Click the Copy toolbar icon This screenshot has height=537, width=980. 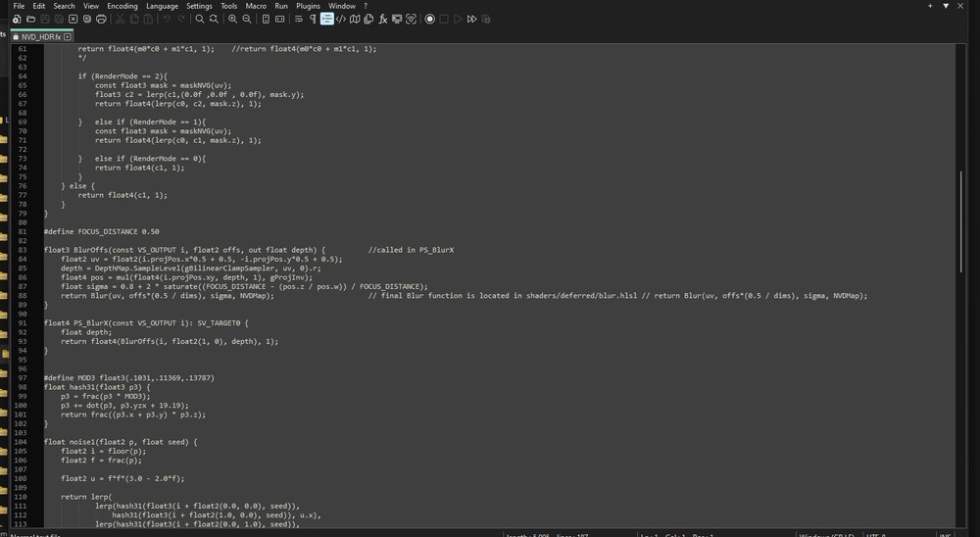[134, 20]
